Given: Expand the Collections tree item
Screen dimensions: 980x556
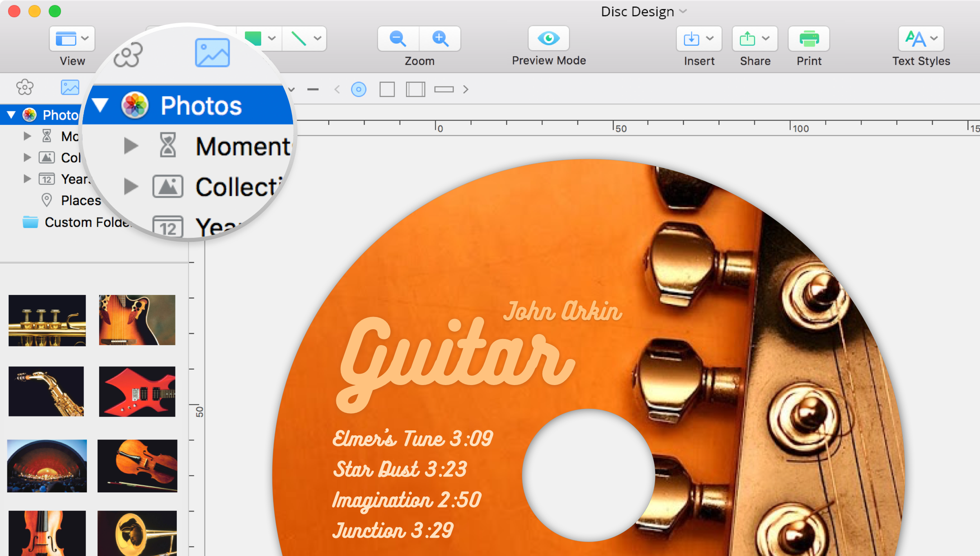Looking at the screenshot, I should coord(27,157).
